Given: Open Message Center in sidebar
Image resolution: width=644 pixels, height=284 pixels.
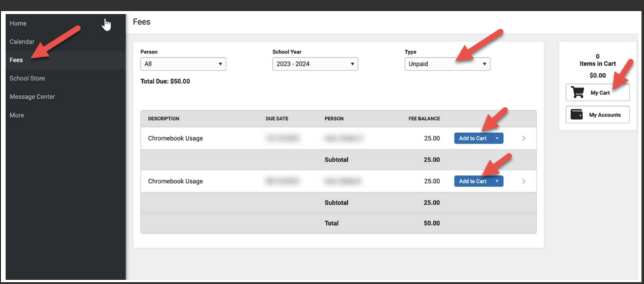Looking at the screenshot, I should (x=32, y=97).
